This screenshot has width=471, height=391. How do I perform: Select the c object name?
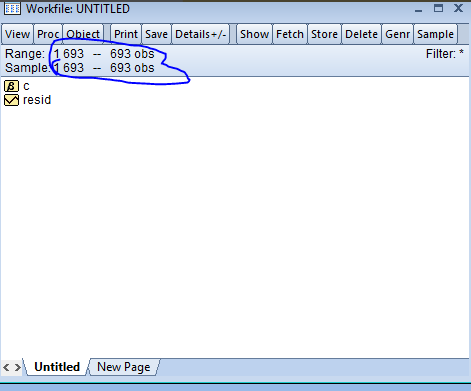26,86
